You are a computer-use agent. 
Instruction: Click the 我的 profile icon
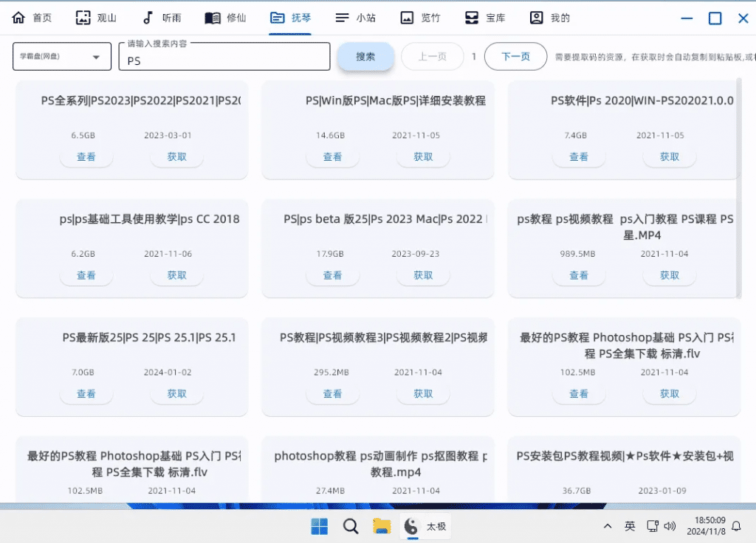536,18
